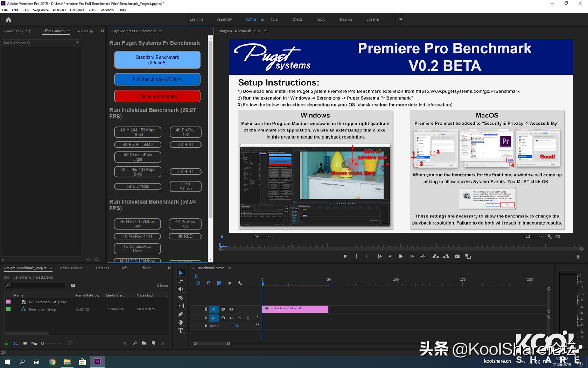Mute the A1 audio track
The width and height of the screenshot is (588, 368).
click(231, 318)
